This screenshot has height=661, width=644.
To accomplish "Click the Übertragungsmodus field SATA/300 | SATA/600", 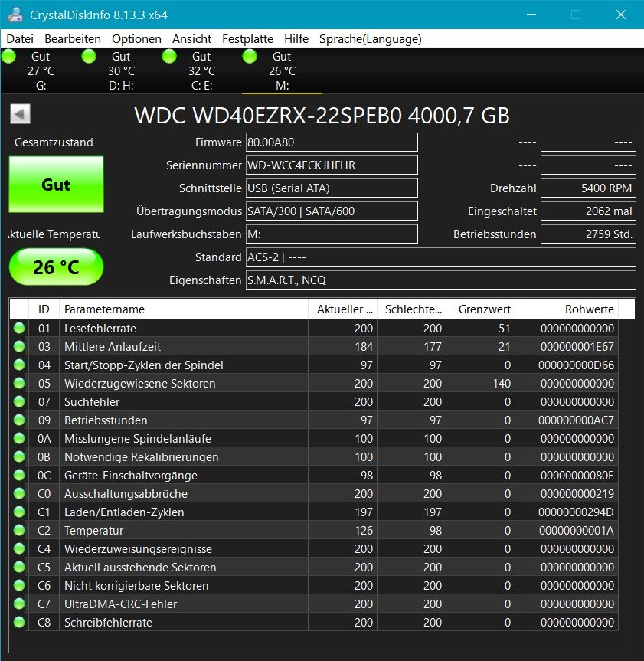I will coord(332,211).
